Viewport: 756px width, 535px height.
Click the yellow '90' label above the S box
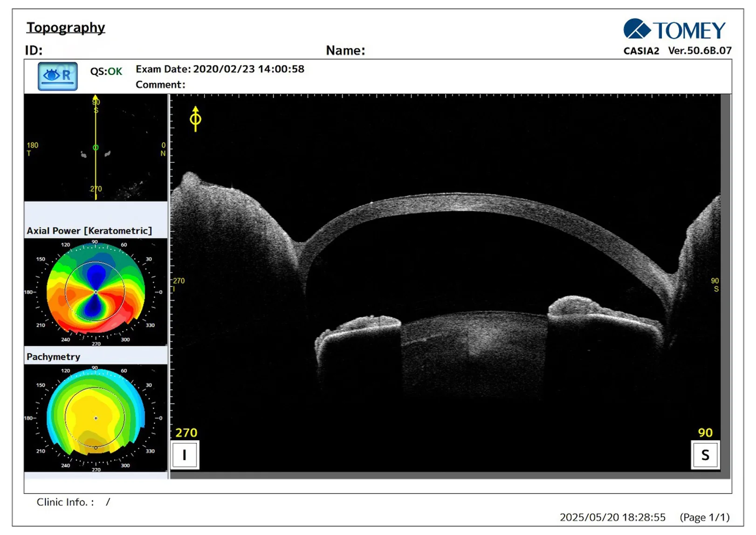click(705, 433)
